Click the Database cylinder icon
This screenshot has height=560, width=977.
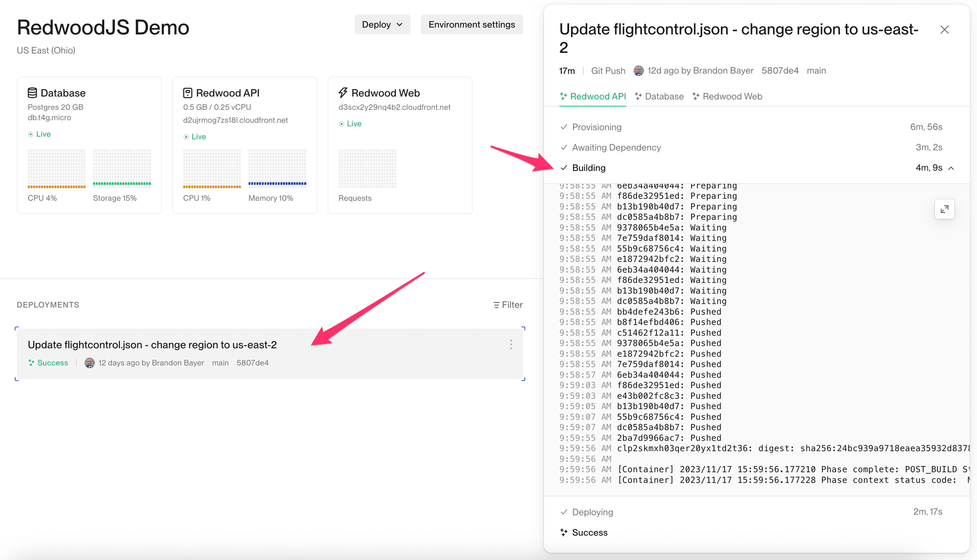[32, 93]
